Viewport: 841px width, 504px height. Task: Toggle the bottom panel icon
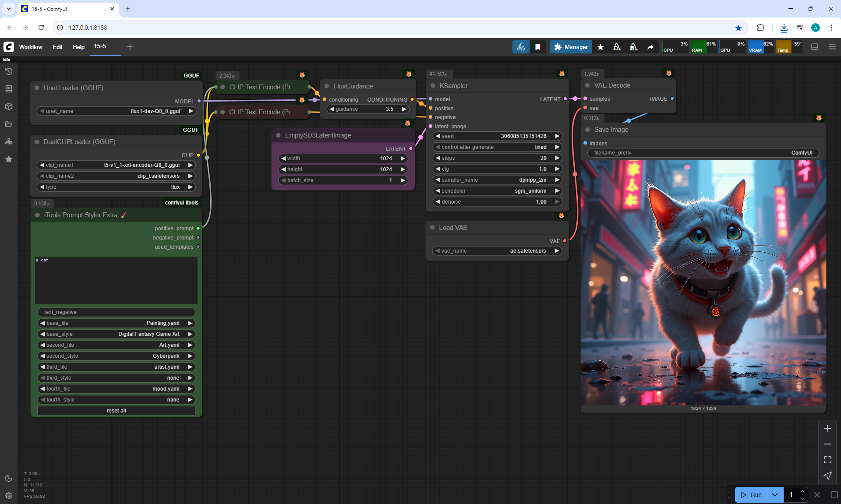tap(814, 47)
